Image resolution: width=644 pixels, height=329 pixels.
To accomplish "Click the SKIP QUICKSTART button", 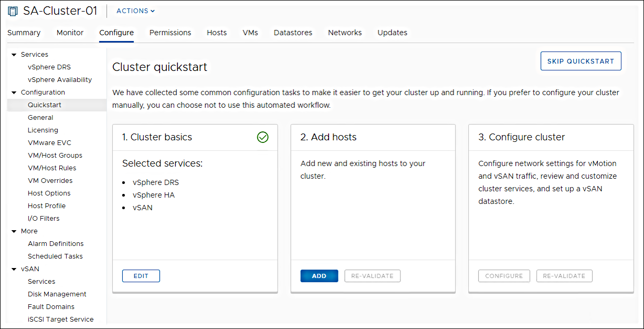I will (x=581, y=61).
